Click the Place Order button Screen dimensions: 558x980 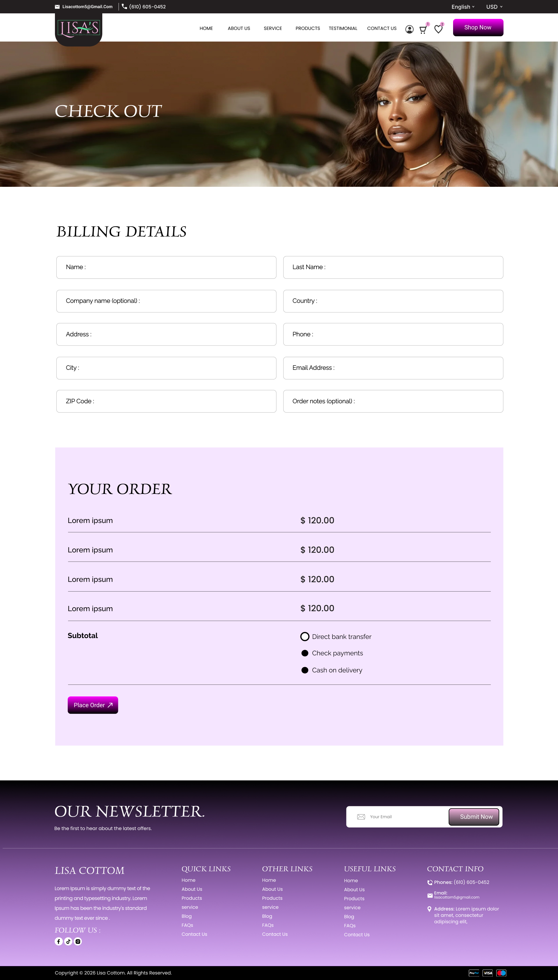point(93,705)
